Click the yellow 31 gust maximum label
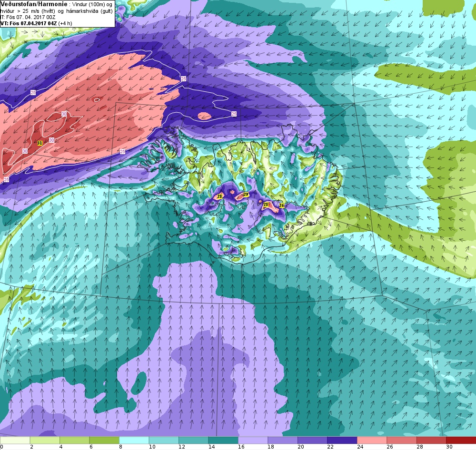This screenshot has width=476, height=450. pos(40,143)
